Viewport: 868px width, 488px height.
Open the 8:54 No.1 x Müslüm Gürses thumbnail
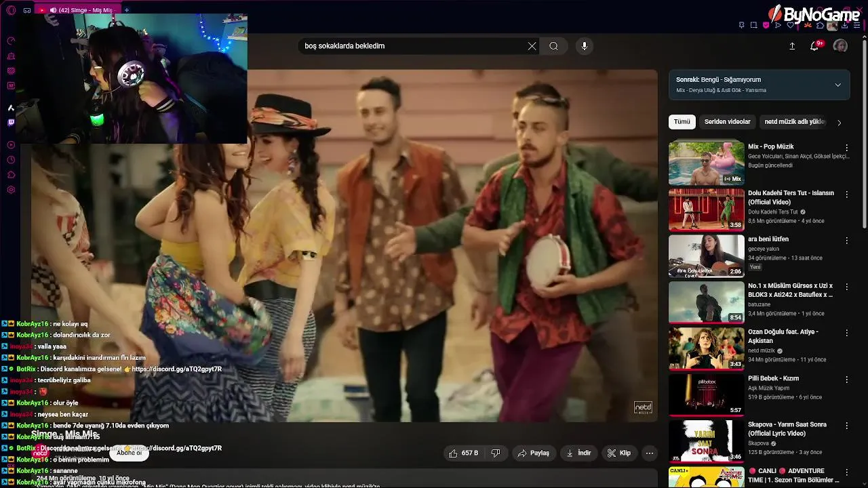point(707,302)
